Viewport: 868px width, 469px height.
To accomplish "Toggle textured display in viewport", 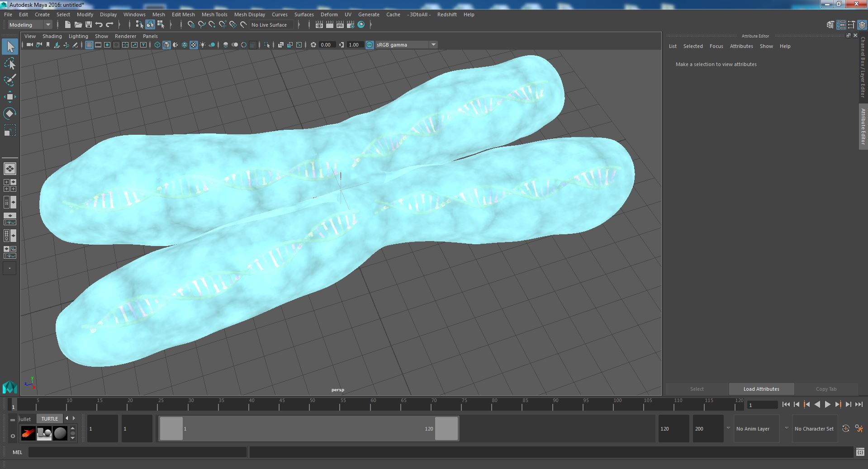I will point(194,45).
